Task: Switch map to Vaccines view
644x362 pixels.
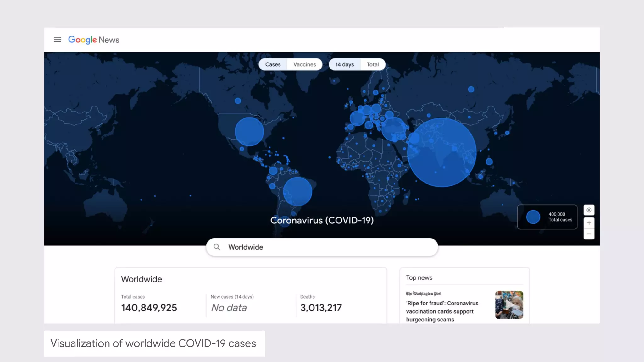Action: tap(305, 64)
